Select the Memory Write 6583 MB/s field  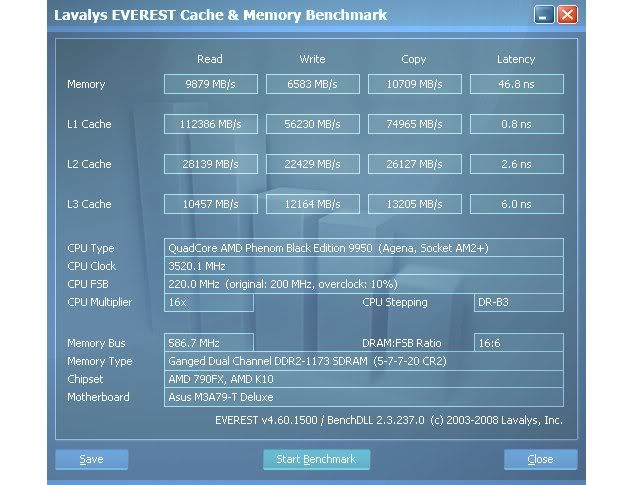313,85
